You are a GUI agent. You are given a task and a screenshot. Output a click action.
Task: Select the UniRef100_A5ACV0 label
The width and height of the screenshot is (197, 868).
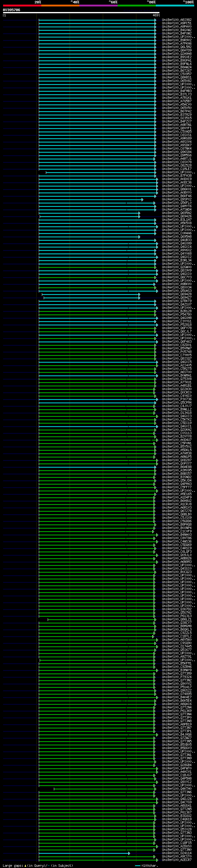coord(177,104)
